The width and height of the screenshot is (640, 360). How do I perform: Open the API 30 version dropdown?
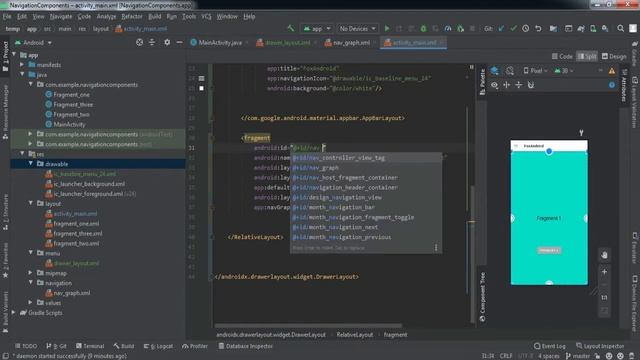coord(564,71)
